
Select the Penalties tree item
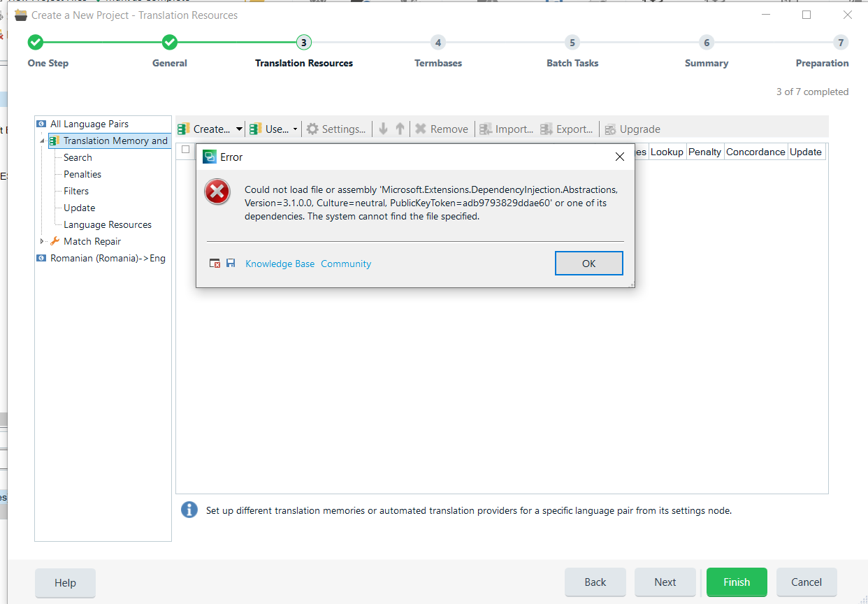(x=82, y=174)
